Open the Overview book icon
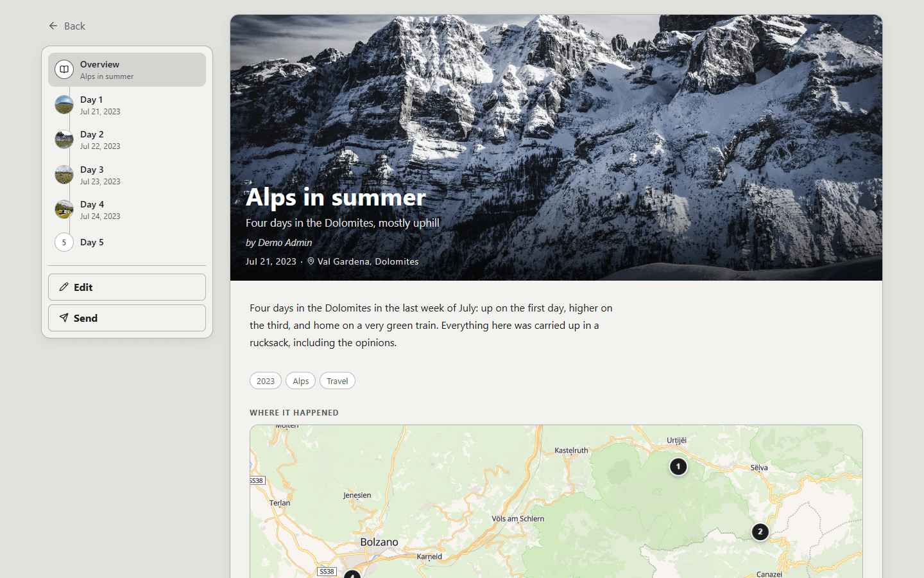The image size is (924, 578). [x=64, y=69]
